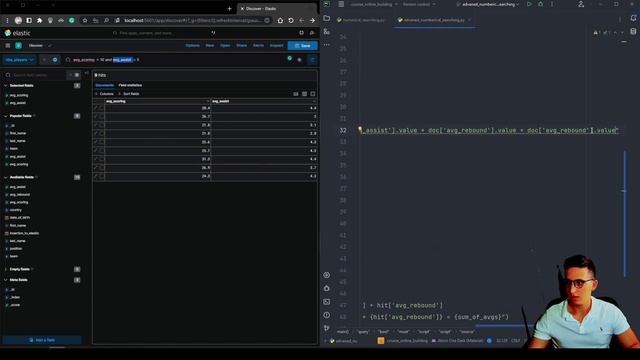This screenshot has height=360, width=640.
Task: Open display density options in documents table
Action: pos(304,94)
